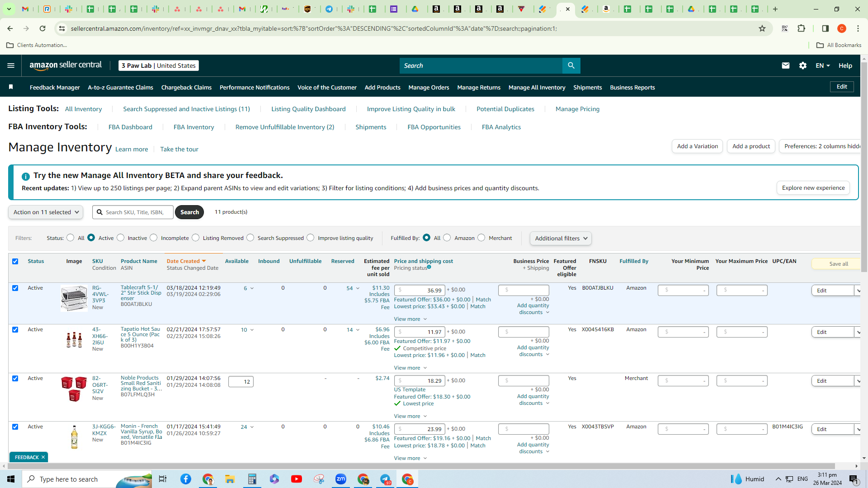Close the FEEDBACK tab with X

click(43, 457)
